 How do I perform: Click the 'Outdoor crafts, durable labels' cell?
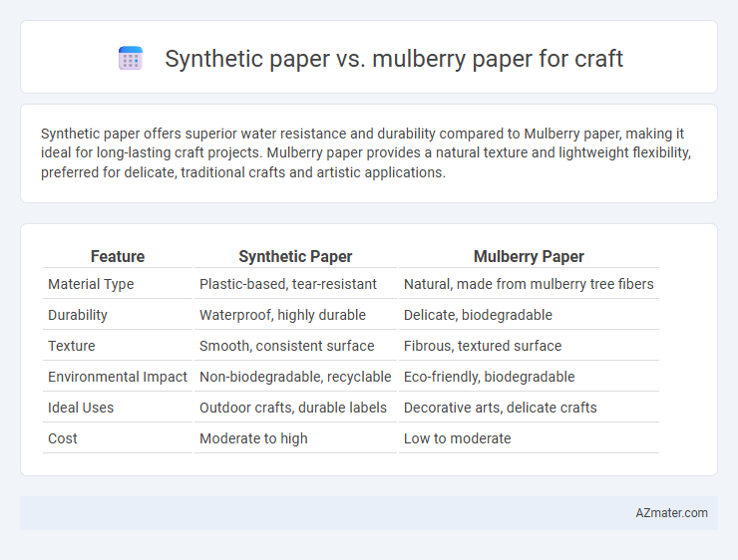click(x=295, y=408)
